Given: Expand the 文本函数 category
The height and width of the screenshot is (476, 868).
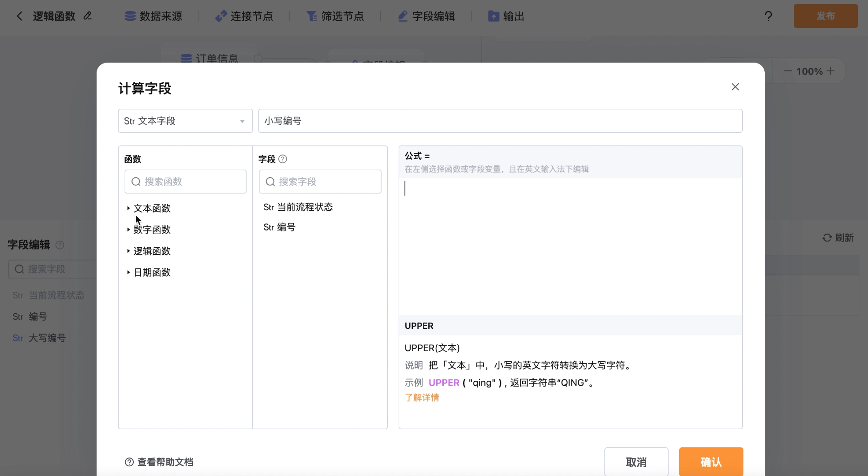Looking at the screenshot, I should [149, 208].
